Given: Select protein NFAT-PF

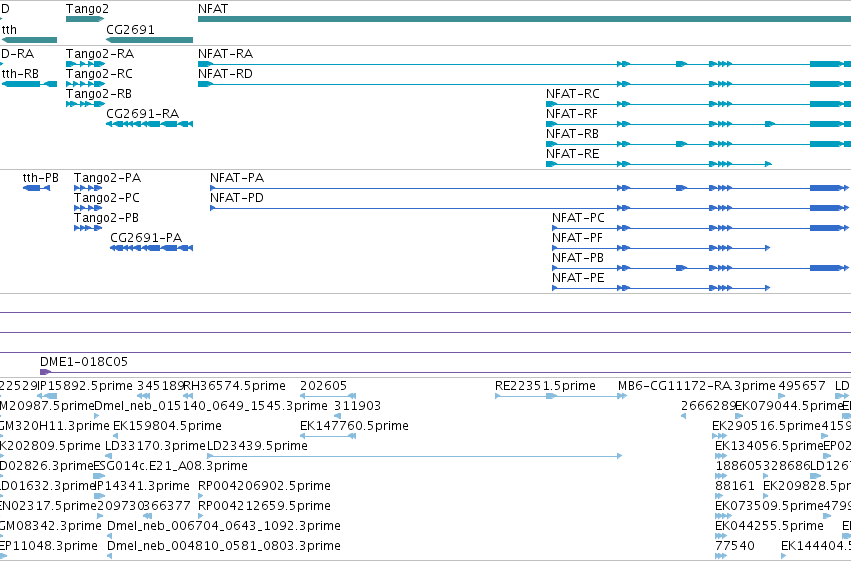Looking at the screenshot, I should point(661,248).
